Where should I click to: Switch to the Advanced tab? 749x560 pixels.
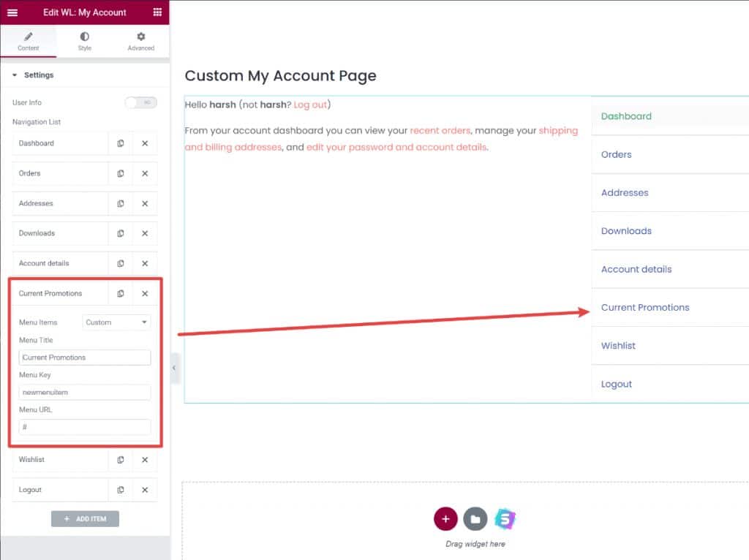point(140,40)
